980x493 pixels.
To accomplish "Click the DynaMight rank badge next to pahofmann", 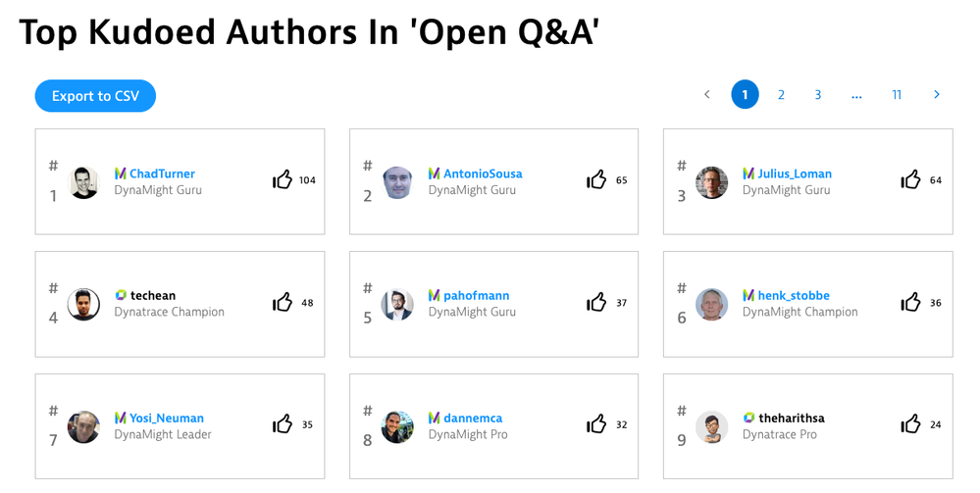I will 435,296.
